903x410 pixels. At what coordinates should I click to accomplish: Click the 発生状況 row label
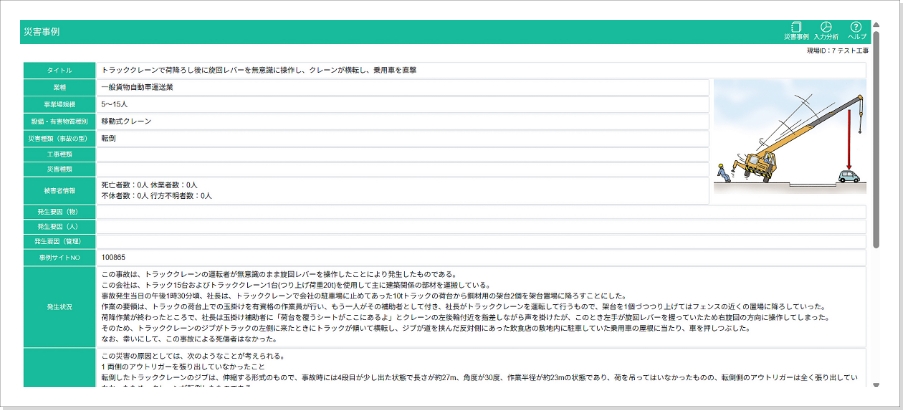[59, 305]
